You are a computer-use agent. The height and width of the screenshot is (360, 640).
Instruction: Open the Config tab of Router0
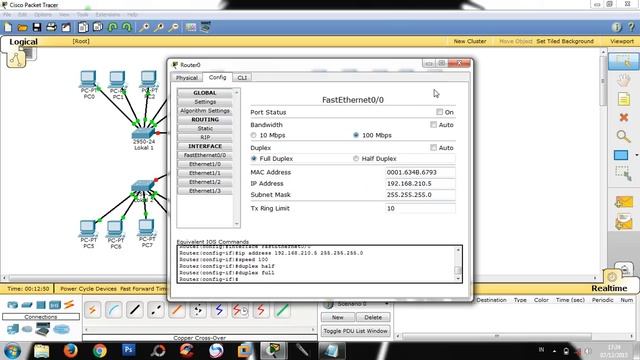click(x=217, y=77)
